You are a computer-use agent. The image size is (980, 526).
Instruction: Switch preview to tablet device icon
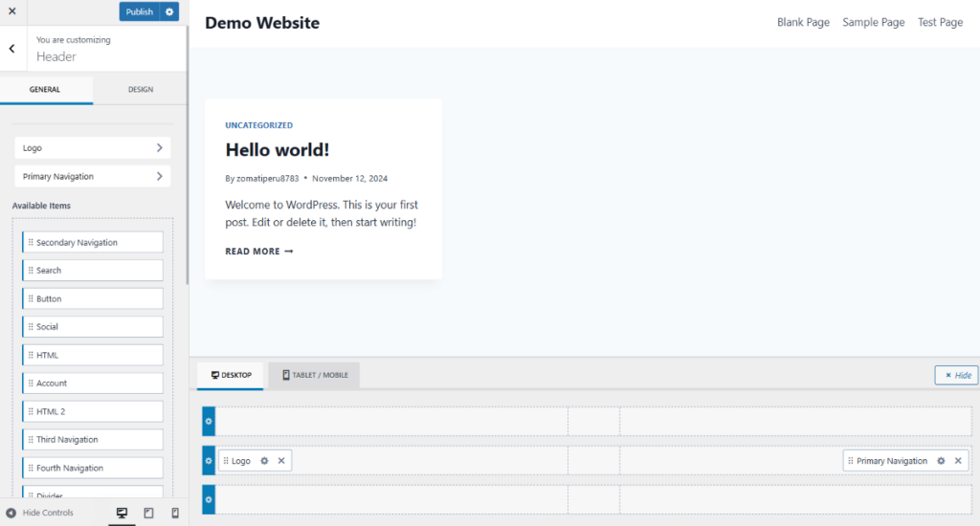148,513
